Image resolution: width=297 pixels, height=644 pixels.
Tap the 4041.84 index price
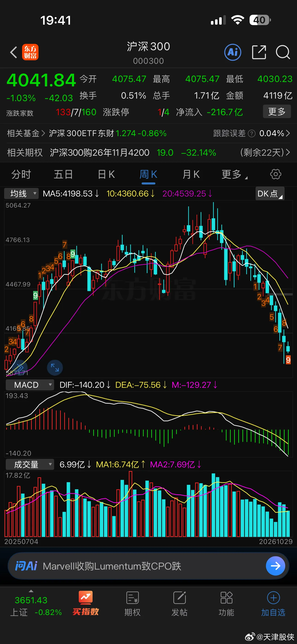(x=41, y=80)
